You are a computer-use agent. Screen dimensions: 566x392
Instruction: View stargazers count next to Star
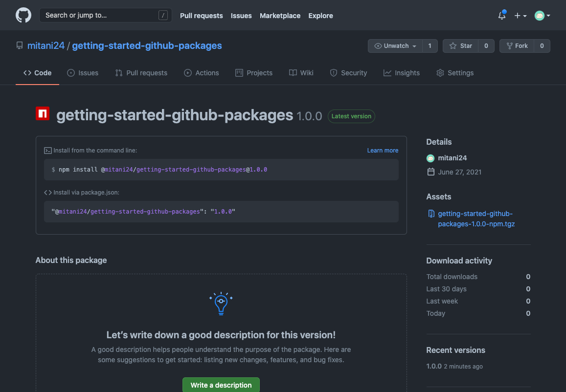point(486,46)
